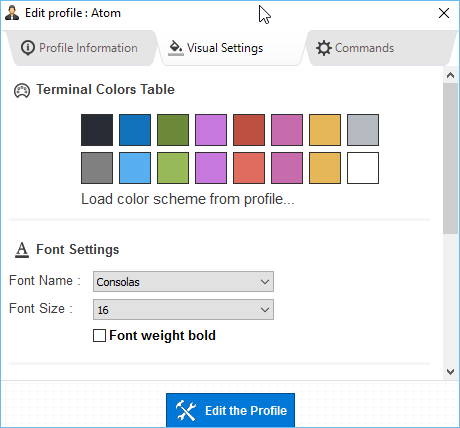Open the Font Size 16 dropdown
This screenshot has height=428, width=460.
click(x=183, y=310)
